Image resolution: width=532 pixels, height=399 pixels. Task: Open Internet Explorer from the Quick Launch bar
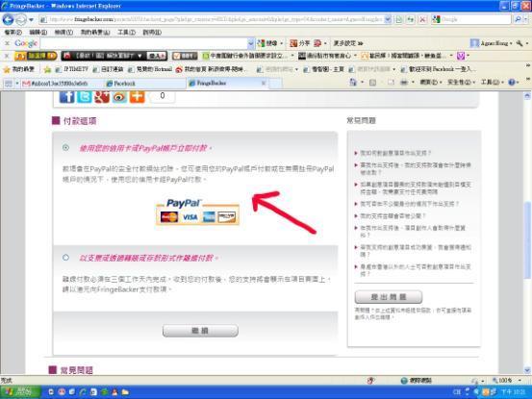point(83,392)
